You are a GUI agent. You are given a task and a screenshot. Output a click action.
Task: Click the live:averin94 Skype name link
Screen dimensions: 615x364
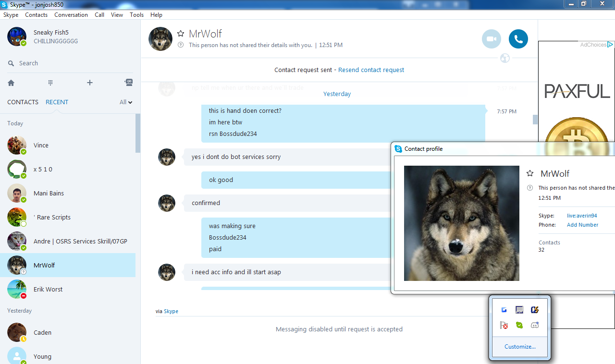coord(582,216)
